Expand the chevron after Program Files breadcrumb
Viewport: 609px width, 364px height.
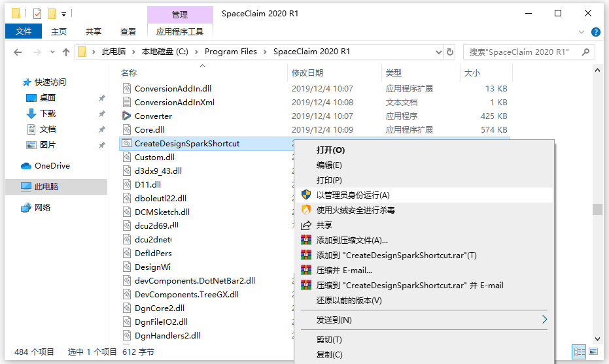coord(265,52)
